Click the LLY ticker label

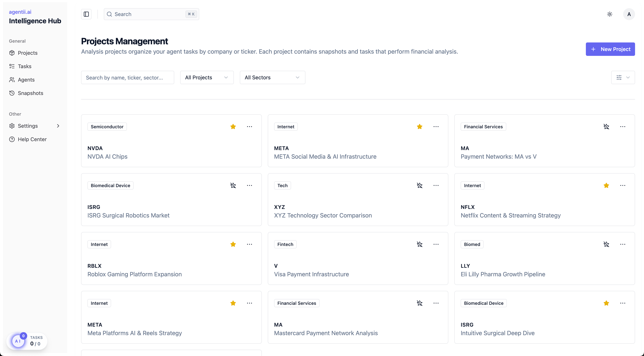[x=465, y=266]
